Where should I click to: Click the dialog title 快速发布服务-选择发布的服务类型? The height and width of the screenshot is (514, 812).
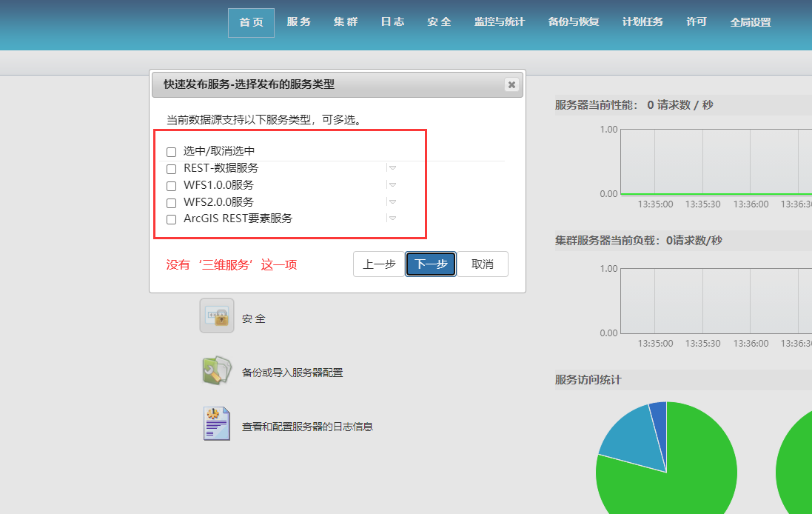click(x=249, y=84)
